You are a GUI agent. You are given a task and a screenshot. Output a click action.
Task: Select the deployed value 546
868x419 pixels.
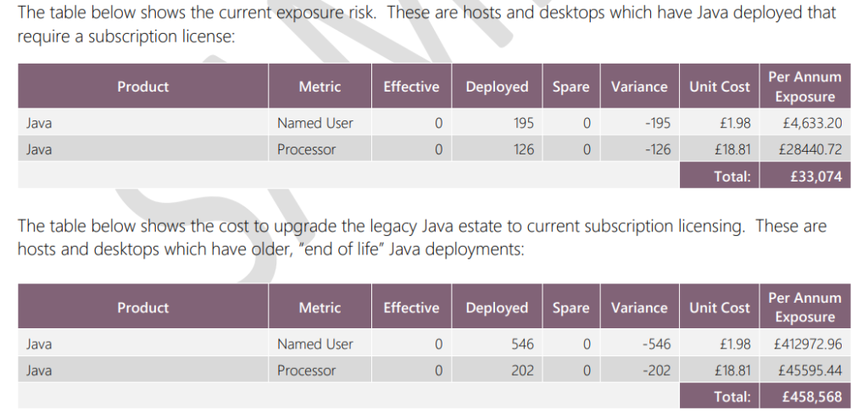pyautogui.click(x=523, y=344)
